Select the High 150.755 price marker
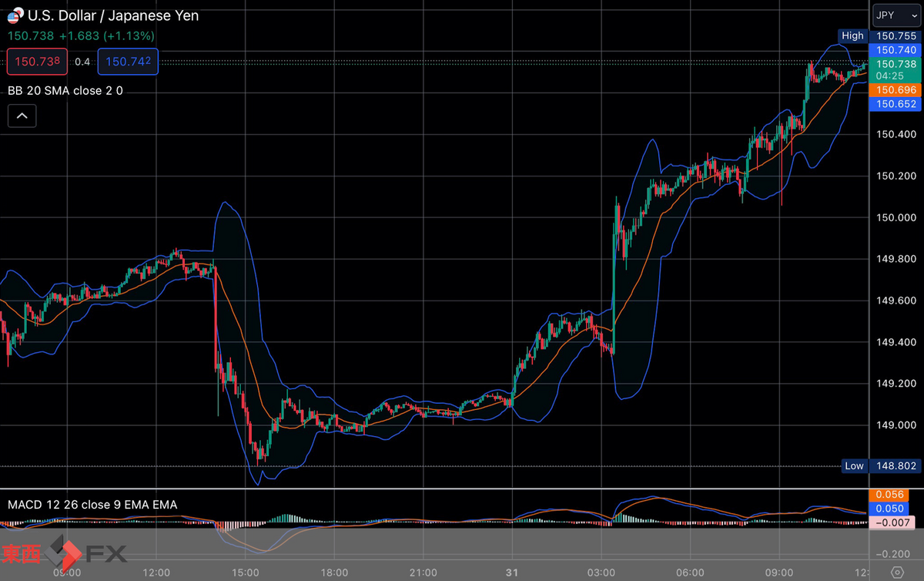This screenshot has width=924, height=581. click(879, 35)
